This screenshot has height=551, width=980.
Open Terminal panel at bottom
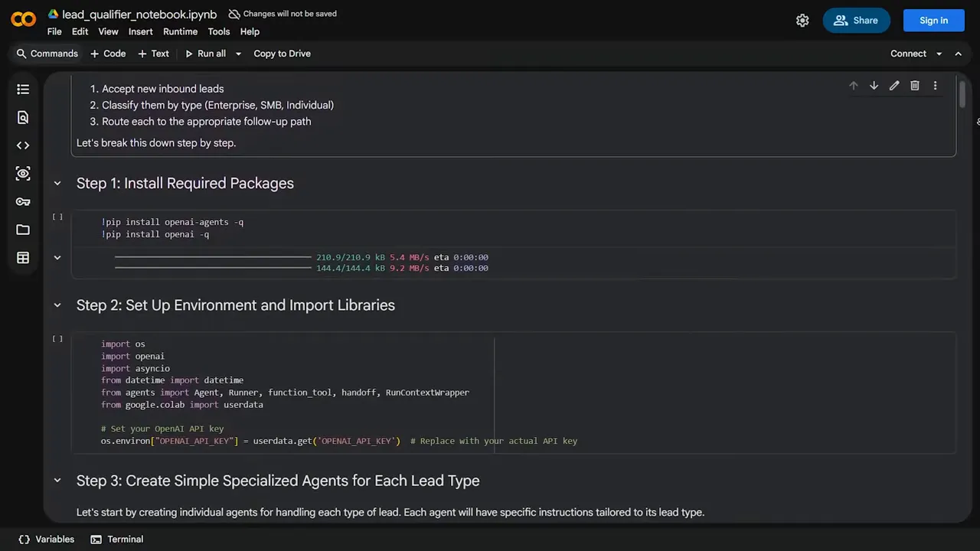(117, 540)
